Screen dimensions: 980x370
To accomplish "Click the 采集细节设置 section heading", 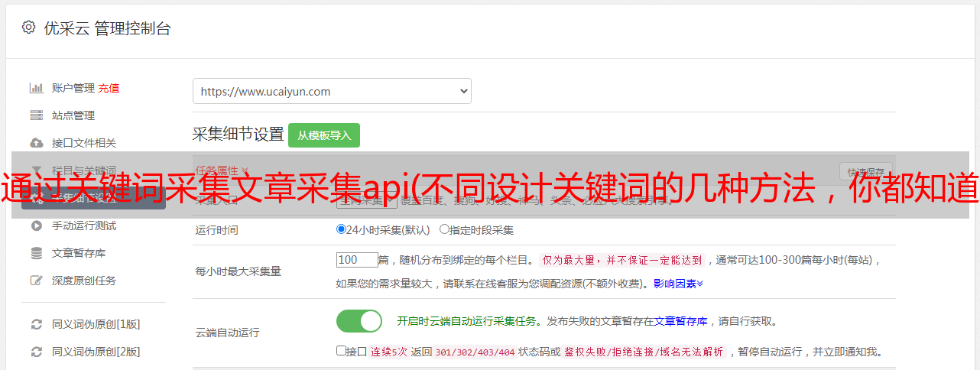I will (x=238, y=135).
